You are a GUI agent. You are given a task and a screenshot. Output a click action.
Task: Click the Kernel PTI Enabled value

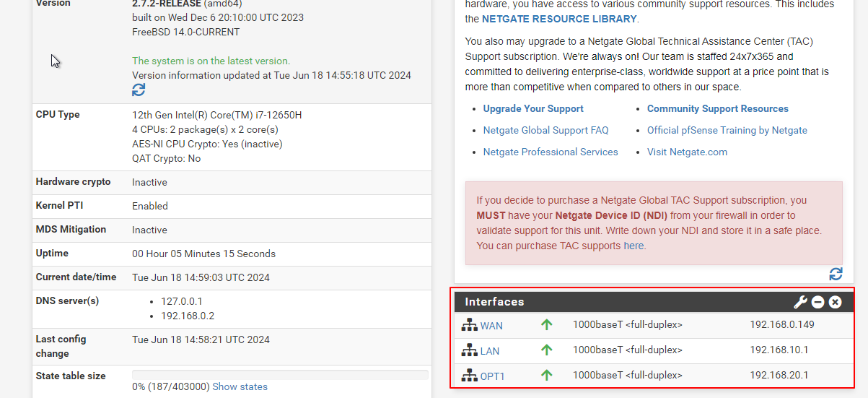click(x=150, y=206)
